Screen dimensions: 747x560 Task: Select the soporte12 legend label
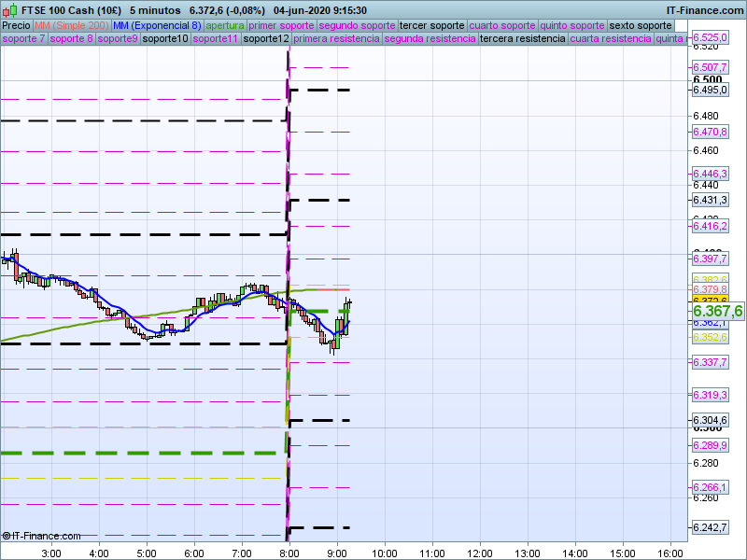[x=265, y=39]
